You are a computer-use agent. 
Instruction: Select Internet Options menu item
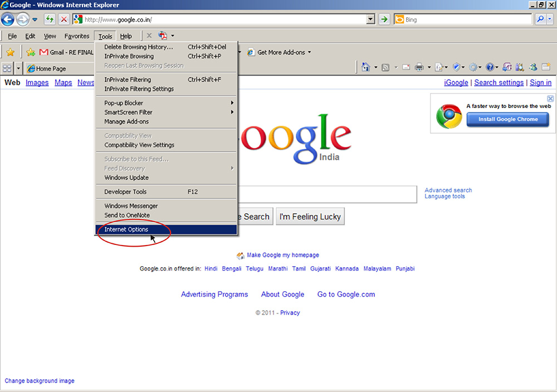(166, 229)
